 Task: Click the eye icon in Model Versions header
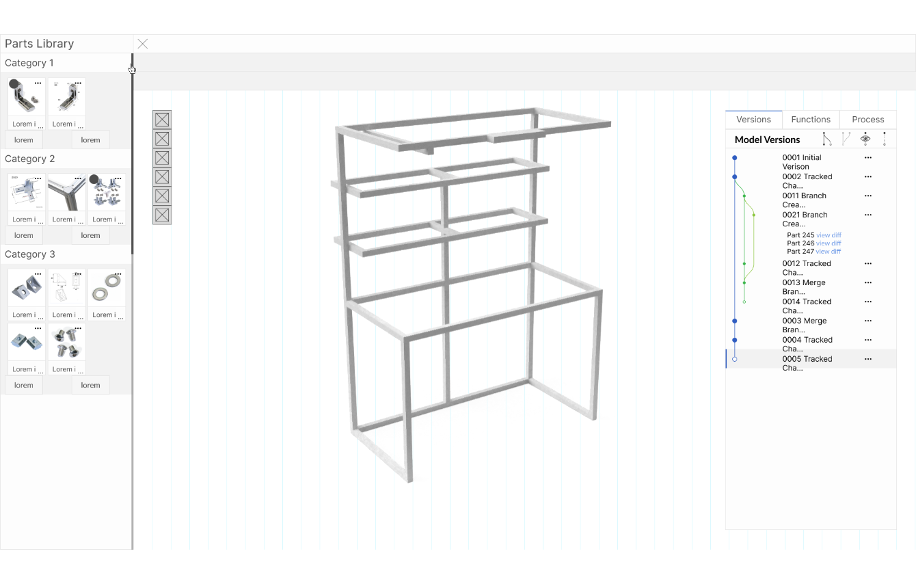tap(865, 138)
